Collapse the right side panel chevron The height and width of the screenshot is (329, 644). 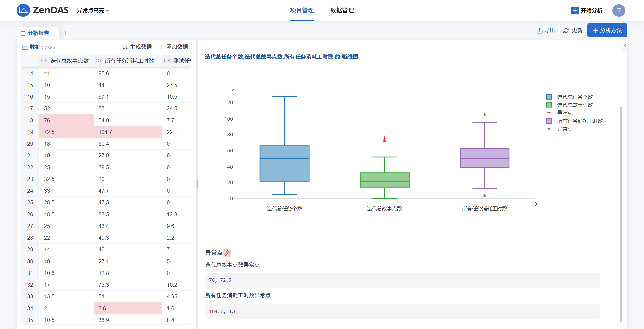pos(625,45)
